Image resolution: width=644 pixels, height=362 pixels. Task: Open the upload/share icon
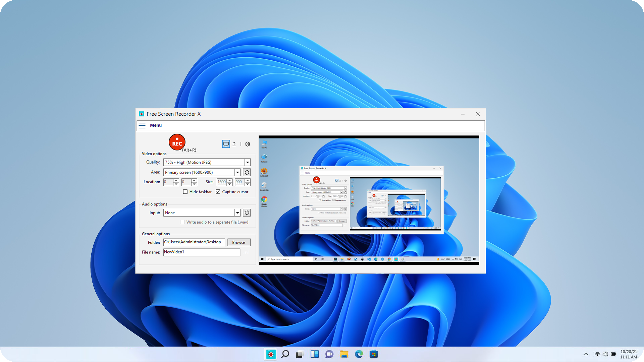click(x=234, y=144)
